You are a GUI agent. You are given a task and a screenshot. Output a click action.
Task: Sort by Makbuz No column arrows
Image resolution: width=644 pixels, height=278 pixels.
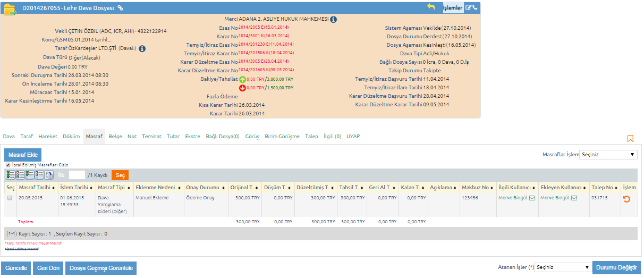click(x=493, y=188)
